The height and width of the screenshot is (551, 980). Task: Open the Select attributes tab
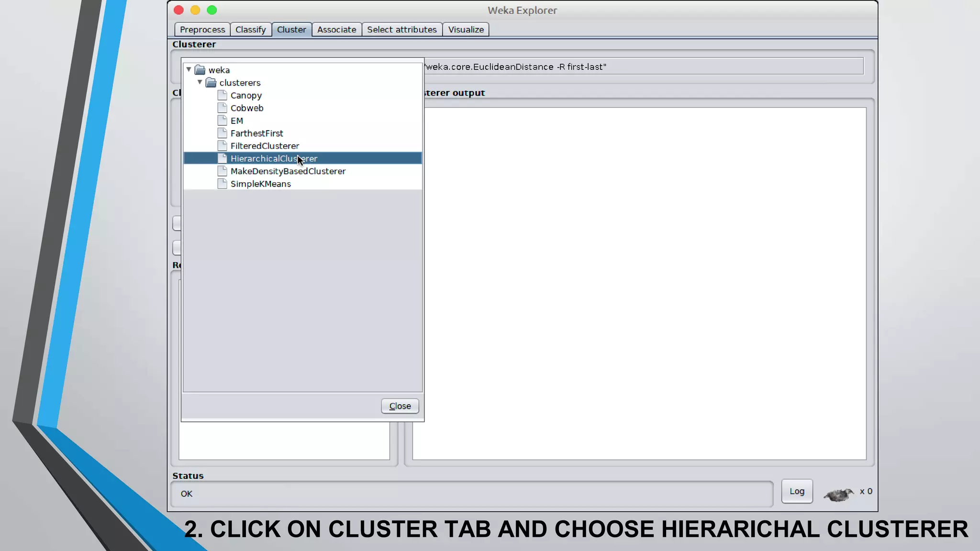click(401, 30)
